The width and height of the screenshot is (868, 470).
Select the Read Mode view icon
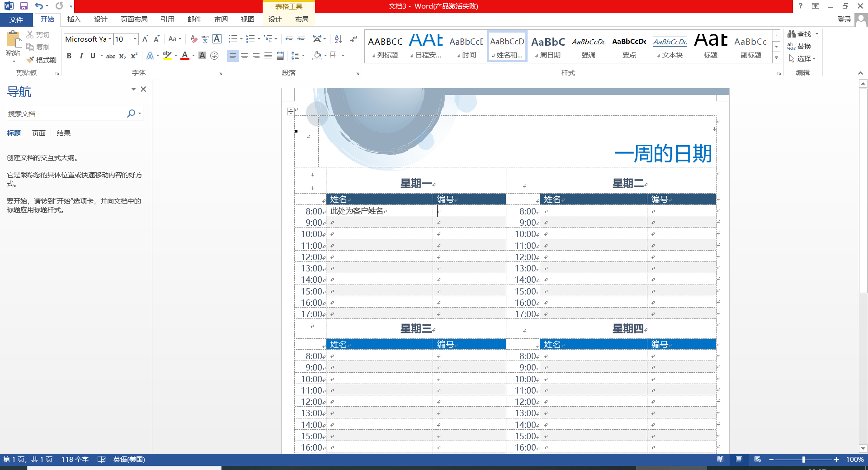(721, 459)
